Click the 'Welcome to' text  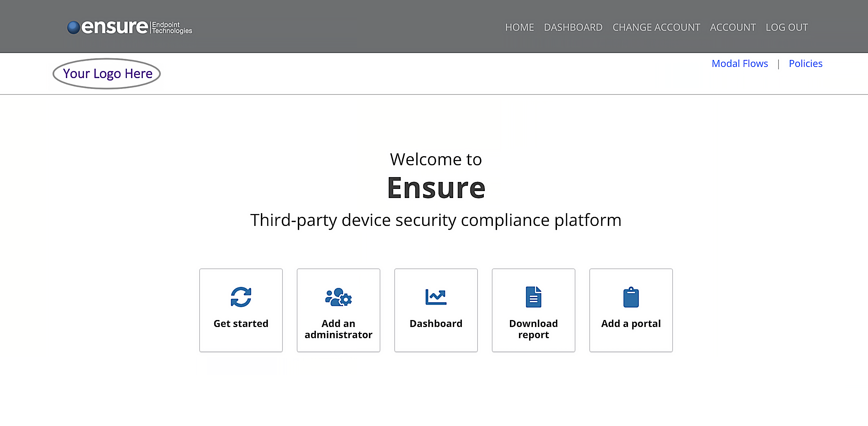tap(436, 159)
